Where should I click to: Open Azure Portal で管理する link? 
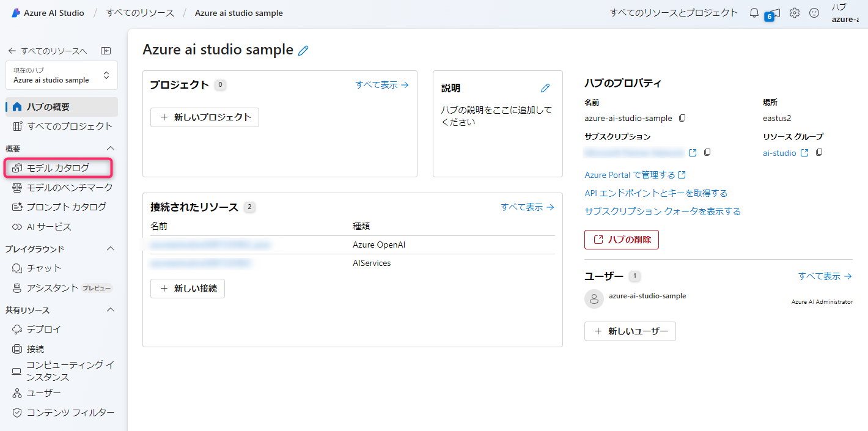pyautogui.click(x=635, y=175)
